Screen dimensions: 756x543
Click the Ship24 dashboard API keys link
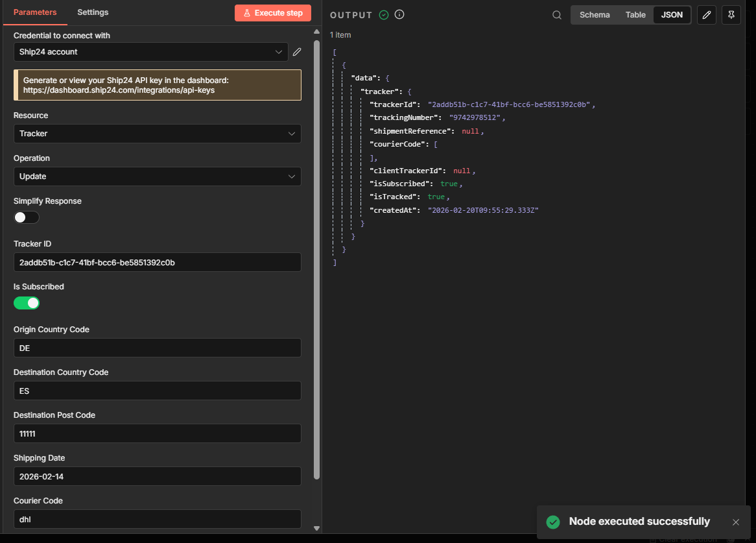119,90
